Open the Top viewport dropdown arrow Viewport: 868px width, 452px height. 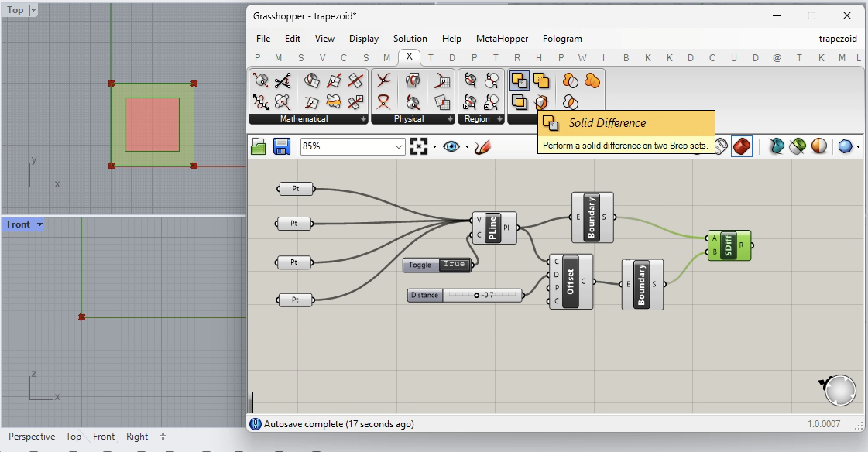tap(33, 10)
